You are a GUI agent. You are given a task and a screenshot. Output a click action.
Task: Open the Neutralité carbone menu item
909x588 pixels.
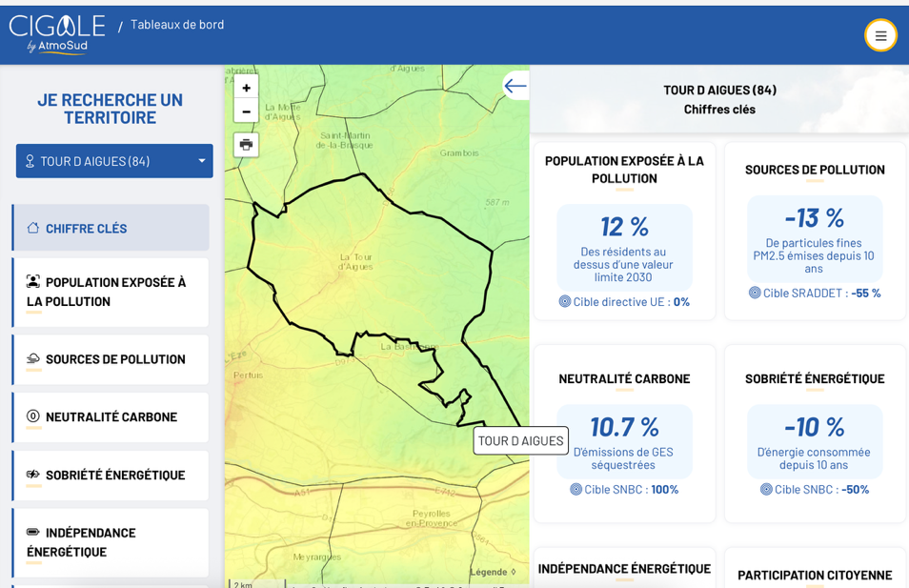(x=111, y=416)
